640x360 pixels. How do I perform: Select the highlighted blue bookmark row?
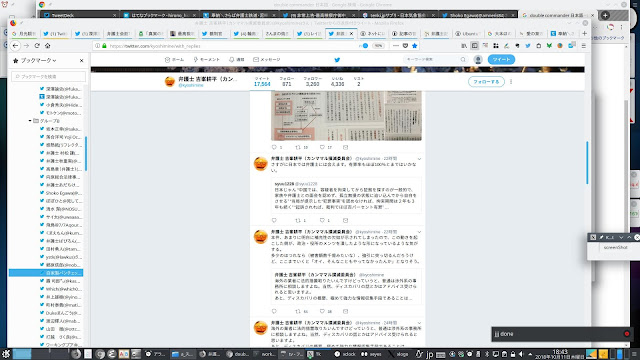click(46, 273)
